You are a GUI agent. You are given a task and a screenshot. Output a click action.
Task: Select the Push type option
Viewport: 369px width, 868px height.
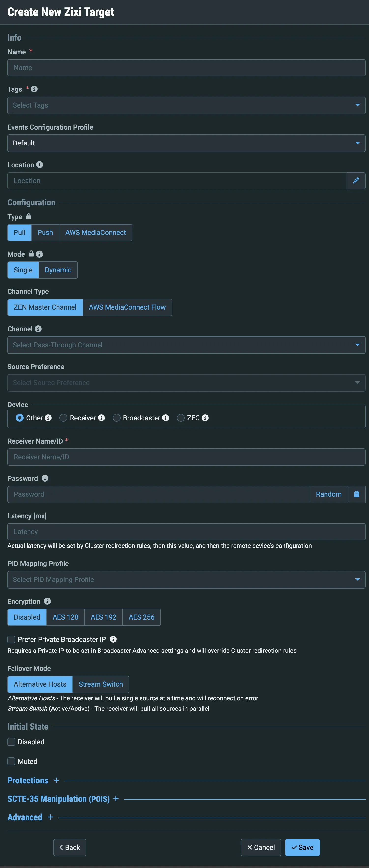[x=45, y=233]
